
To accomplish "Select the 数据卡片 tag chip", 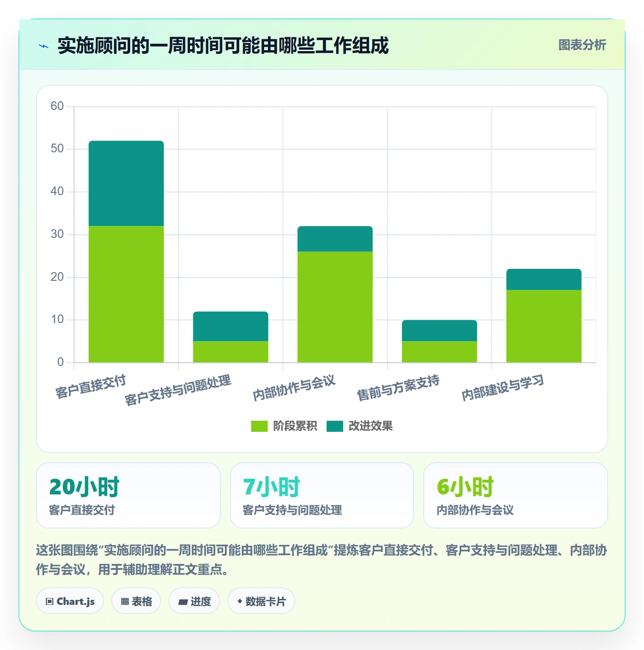I will [x=261, y=601].
